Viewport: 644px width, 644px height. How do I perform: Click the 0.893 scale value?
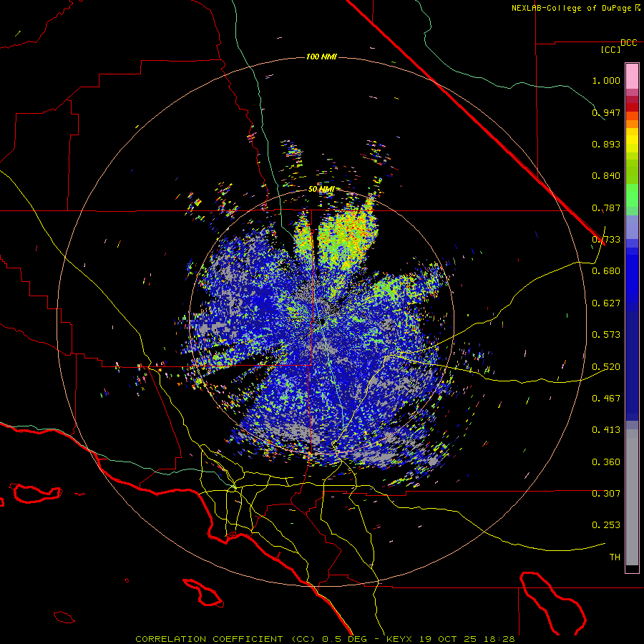click(606, 144)
